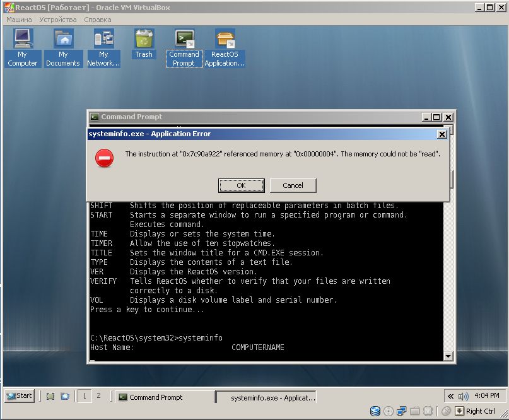Click the show desktop quick launch icon

pyautogui.click(x=50, y=396)
